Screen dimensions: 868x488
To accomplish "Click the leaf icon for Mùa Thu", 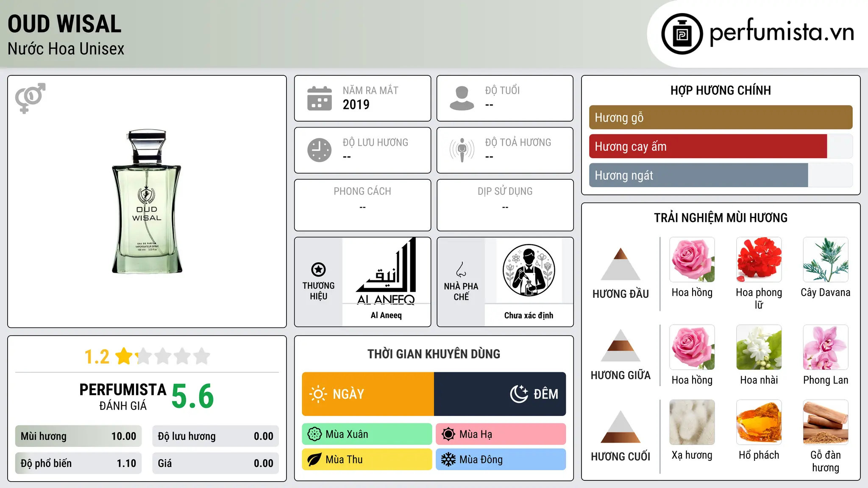I will 314,460.
